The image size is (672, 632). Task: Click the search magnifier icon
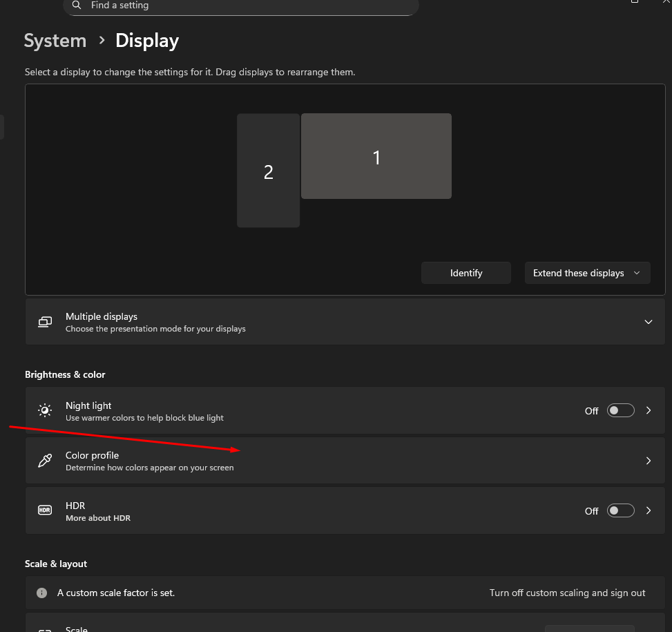coord(76,5)
